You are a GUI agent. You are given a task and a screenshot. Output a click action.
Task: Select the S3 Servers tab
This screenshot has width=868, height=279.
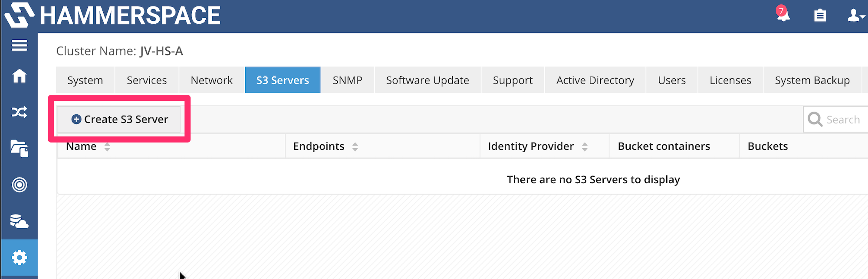[283, 80]
